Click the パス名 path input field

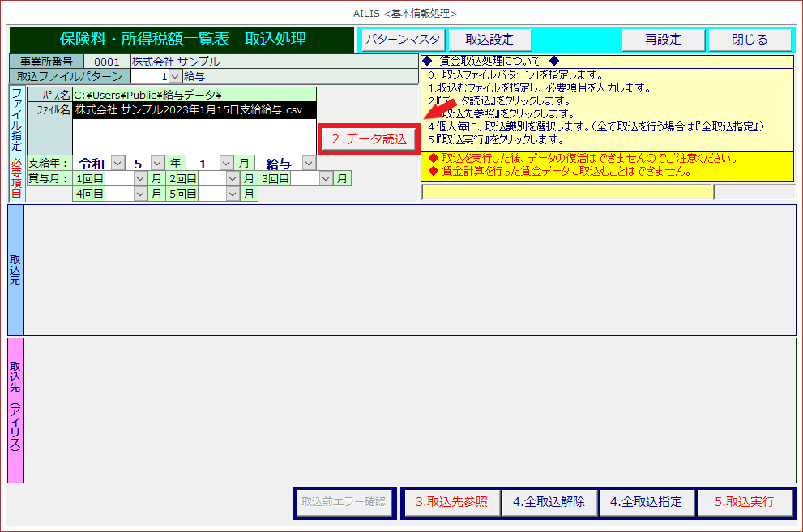(x=194, y=95)
